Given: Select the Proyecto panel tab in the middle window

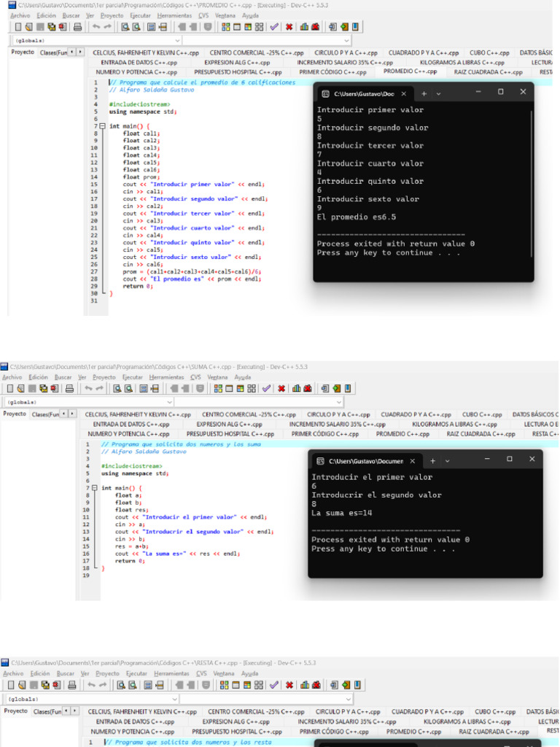Looking at the screenshot, I should click(15, 414).
